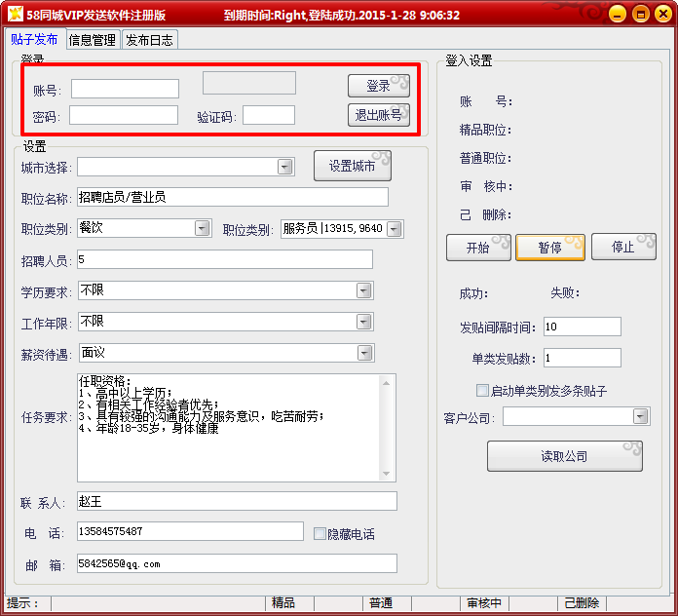The image size is (678, 616).
Task: Minimize the 58同城 VIP window
Action: 618,14
